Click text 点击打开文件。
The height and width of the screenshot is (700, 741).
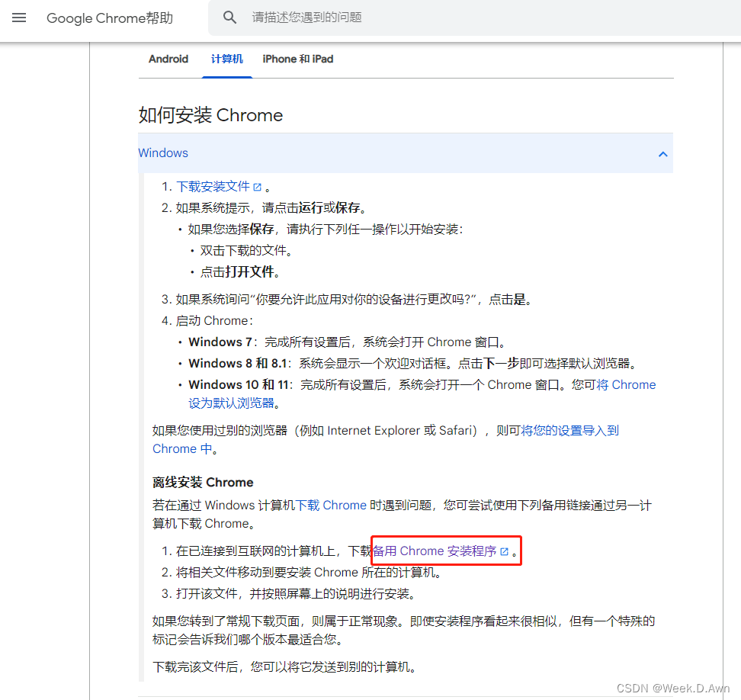pyautogui.click(x=242, y=271)
